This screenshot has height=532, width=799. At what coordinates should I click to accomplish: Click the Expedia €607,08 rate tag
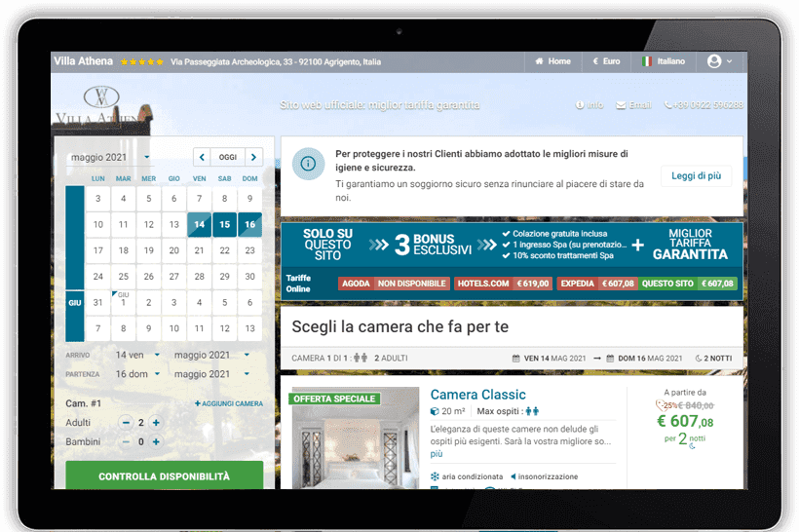pyautogui.click(x=597, y=284)
